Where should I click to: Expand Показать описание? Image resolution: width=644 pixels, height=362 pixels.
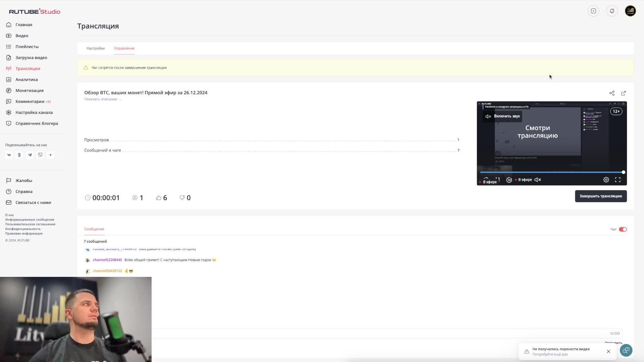(x=103, y=99)
